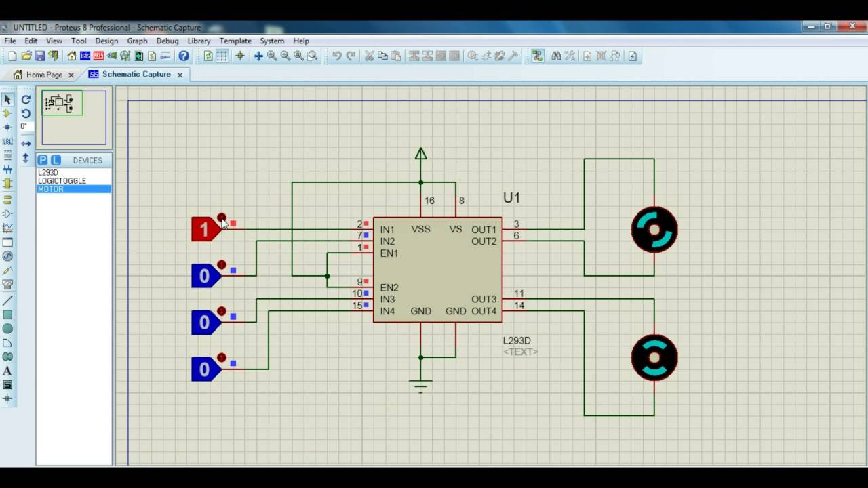Open the Template menu
This screenshot has width=868, height=488.
pyautogui.click(x=235, y=41)
